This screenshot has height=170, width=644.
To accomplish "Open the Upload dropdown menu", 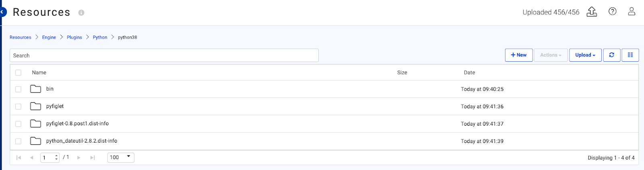I will [585, 55].
